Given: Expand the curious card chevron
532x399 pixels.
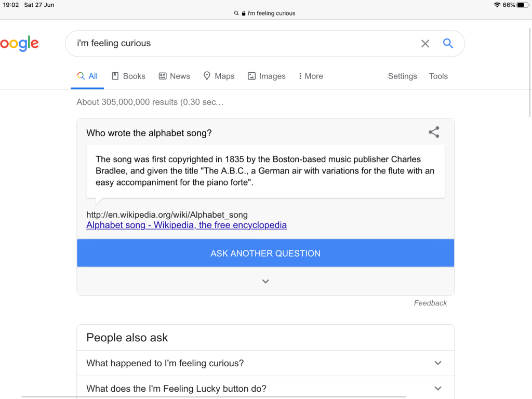Looking at the screenshot, I should tap(265, 282).
